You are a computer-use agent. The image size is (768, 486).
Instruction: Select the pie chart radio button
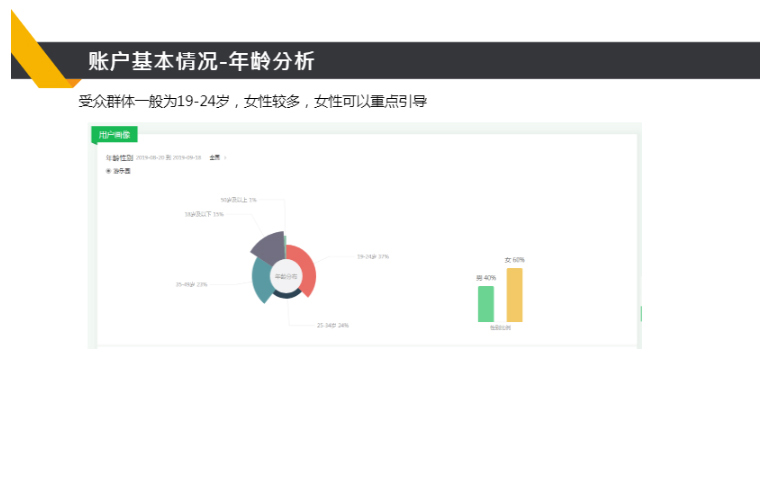(x=108, y=171)
